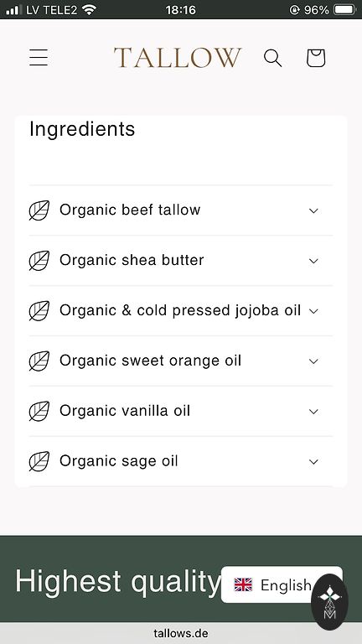Click the UK flag in language switcher

click(x=243, y=584)
